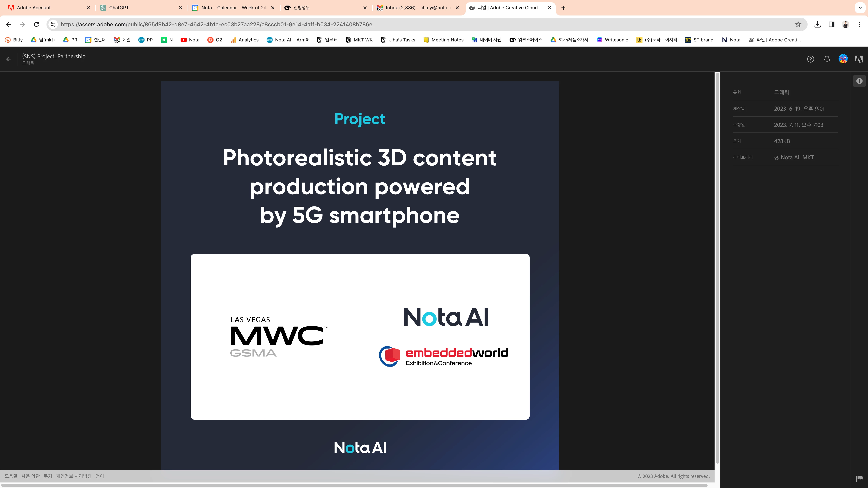Open the 개인정보 처리방침 footer link
Screen dimensions: 868x488
click(73, 476)
